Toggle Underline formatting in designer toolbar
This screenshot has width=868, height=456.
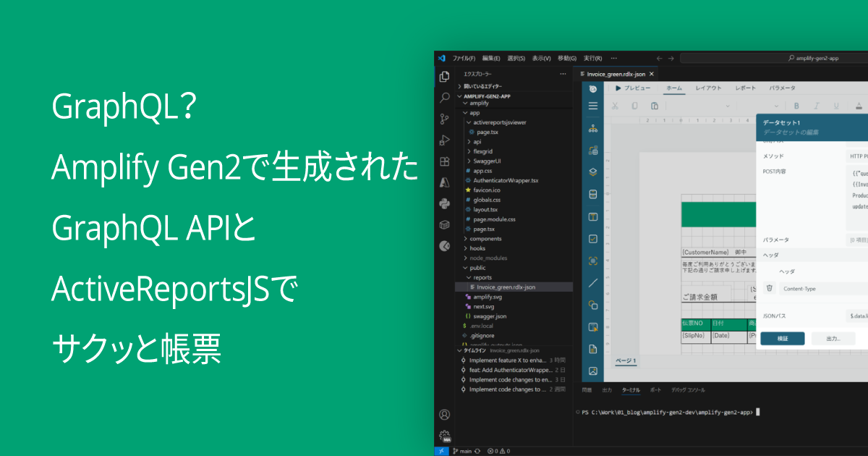point(835,106)
